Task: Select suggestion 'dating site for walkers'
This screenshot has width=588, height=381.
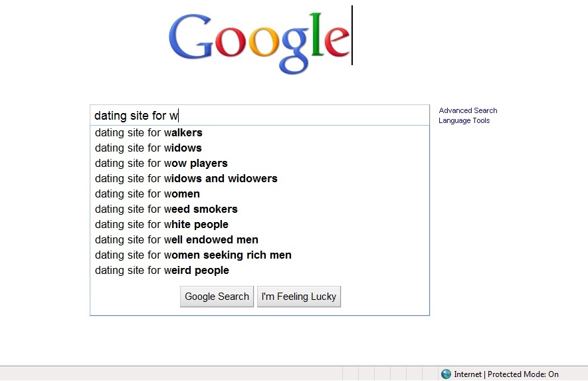Action: coord(260,132)
